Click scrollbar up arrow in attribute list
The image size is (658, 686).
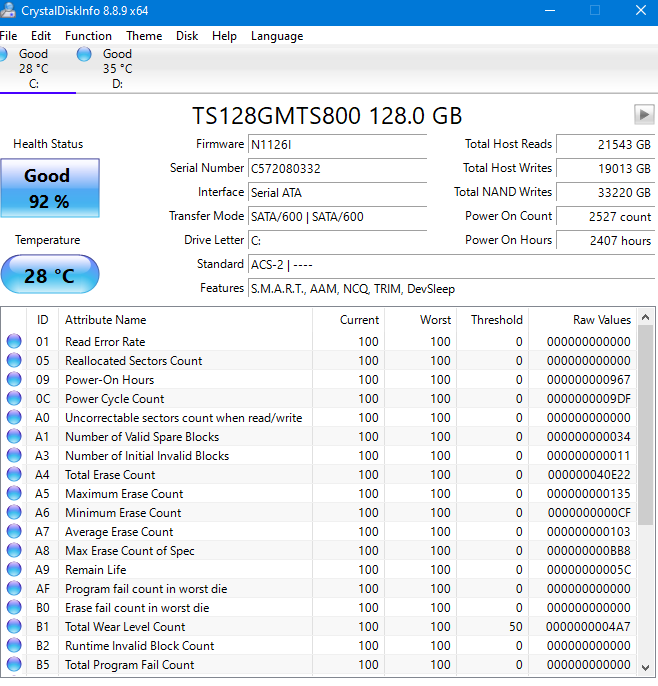(x=645, y=317)
